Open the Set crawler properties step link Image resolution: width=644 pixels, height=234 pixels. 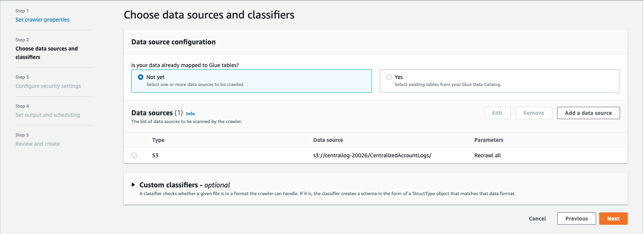[x=42, y=20]
